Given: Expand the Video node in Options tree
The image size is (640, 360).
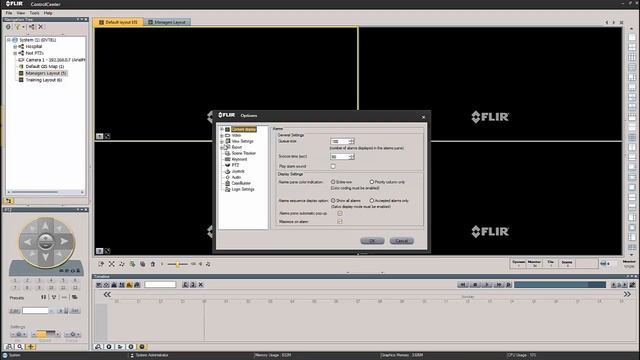Looking at the screenshot, I should (222, 136).
